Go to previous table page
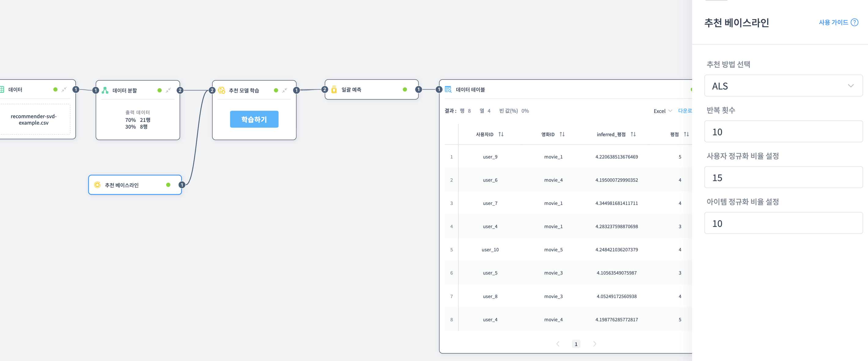This screenshot has width=868, height=361. coord(558,344)
